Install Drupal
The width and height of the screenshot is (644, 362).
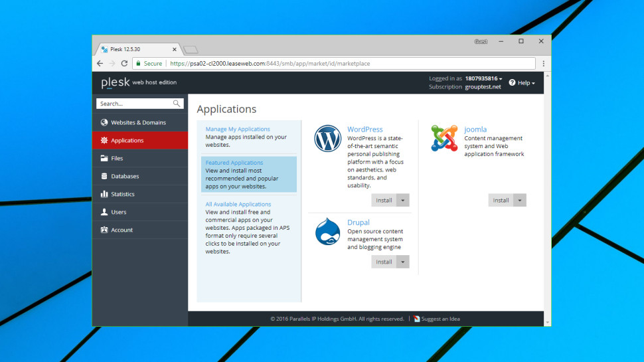tap(384, 262)
